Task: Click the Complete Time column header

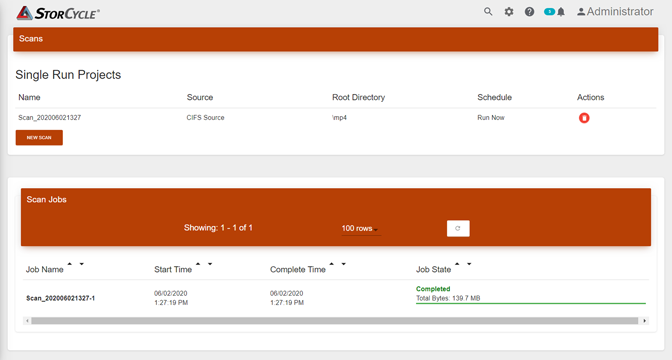Action: (x=298, y=270)
